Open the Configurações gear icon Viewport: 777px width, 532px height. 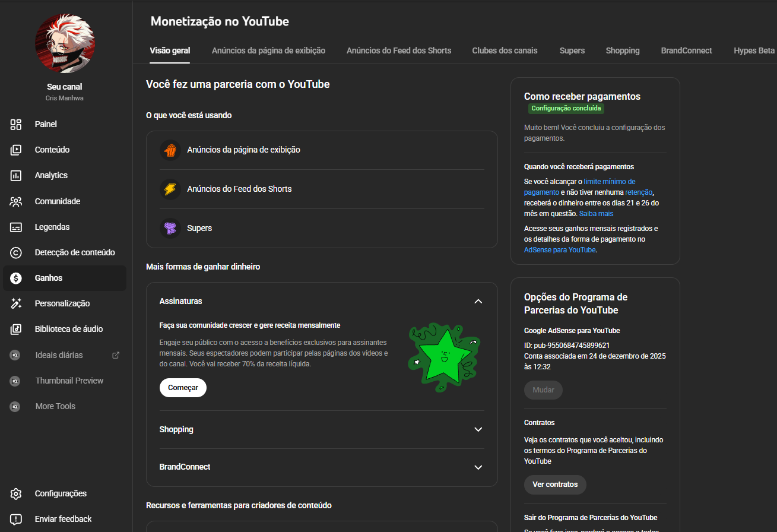[x=16, y=493]
